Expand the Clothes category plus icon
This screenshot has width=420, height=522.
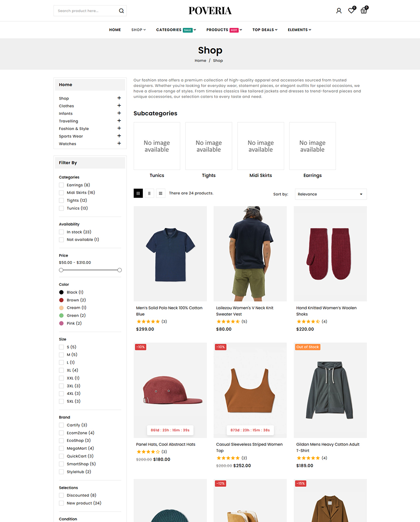coord(119,106)
